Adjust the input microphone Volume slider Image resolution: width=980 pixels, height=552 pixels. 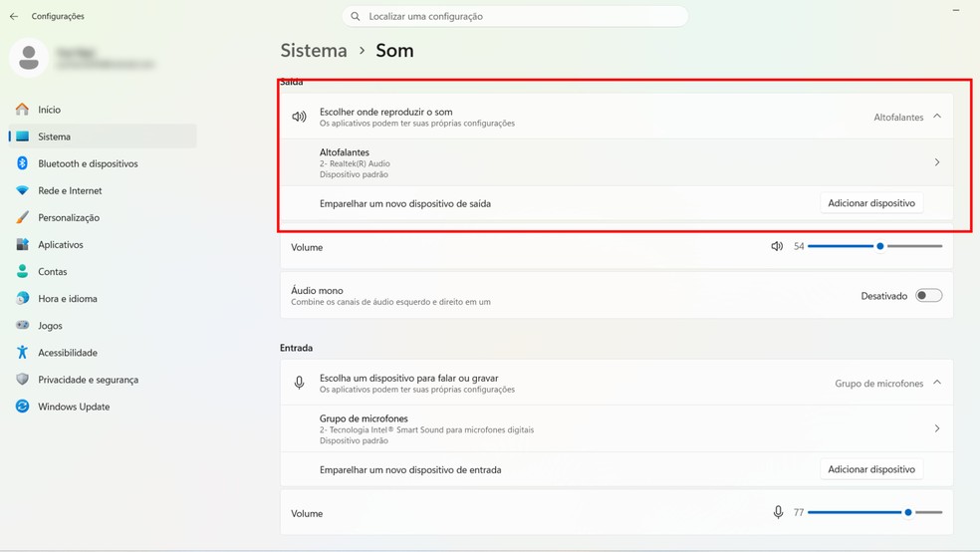pyautogui.click(x=874, y=512)
